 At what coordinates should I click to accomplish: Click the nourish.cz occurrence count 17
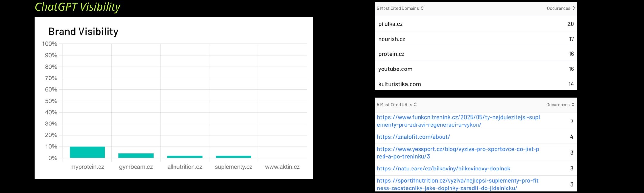572,39
